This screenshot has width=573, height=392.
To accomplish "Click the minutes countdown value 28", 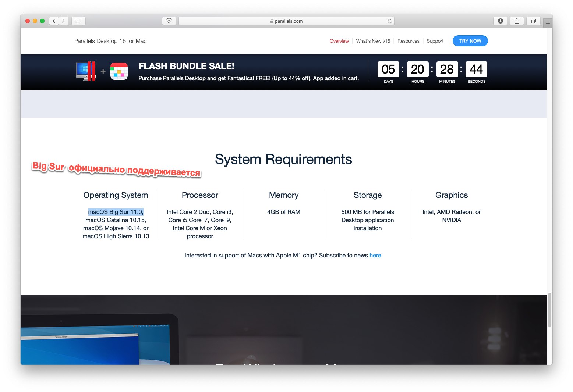I will (x=447, y=69).
